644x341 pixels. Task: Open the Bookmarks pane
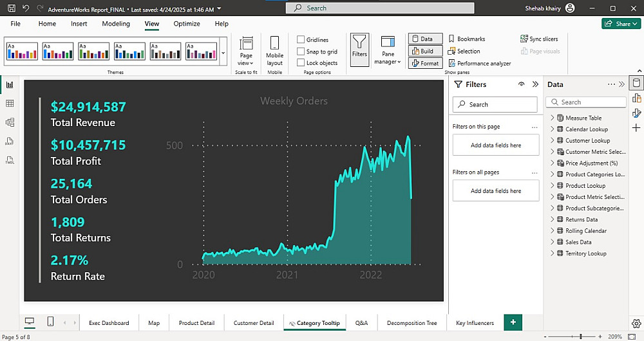tap(466, 39)
